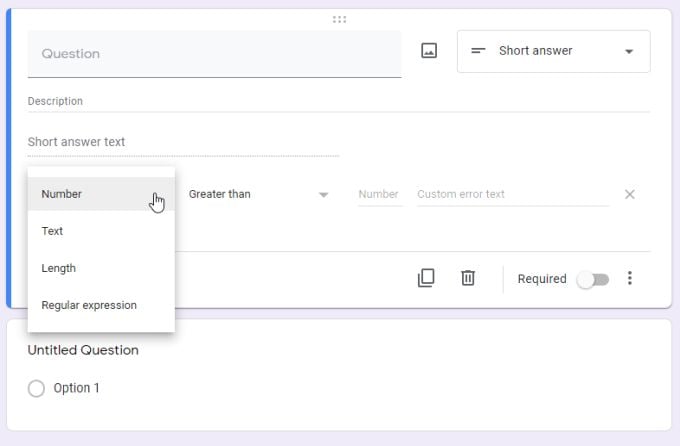Open the Short answer question type dropdown

(x=553, y=51)
